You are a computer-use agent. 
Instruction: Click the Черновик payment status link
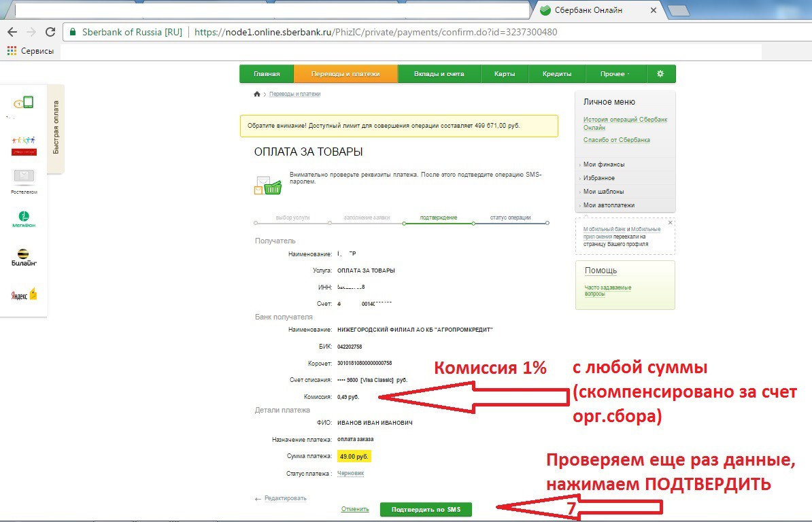[x=351, y=473]
